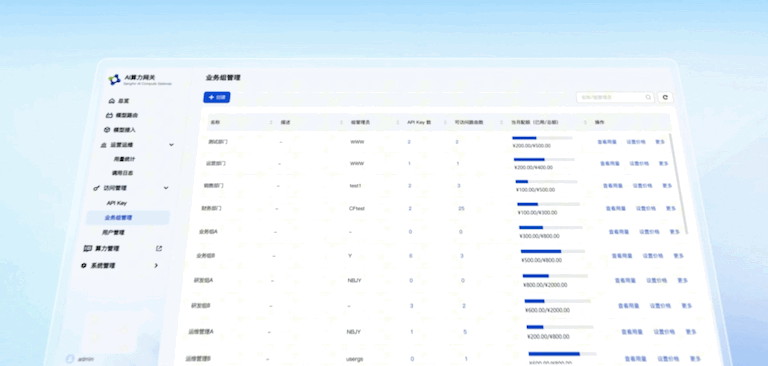Image resolution: width=768 pixels, height=366 pixels.
Task: Click 查看用量 for 运维管理A row
Action: [632, 332]
